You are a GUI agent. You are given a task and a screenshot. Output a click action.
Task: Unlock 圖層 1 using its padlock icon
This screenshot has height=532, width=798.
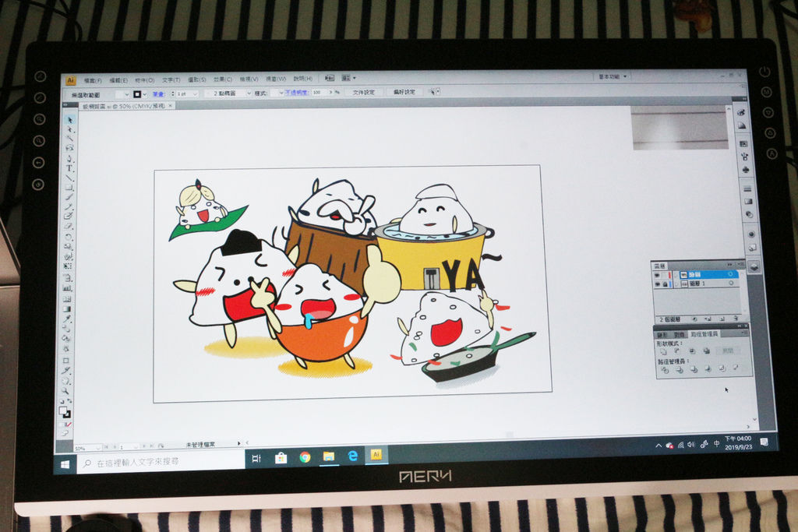point(666,284)
